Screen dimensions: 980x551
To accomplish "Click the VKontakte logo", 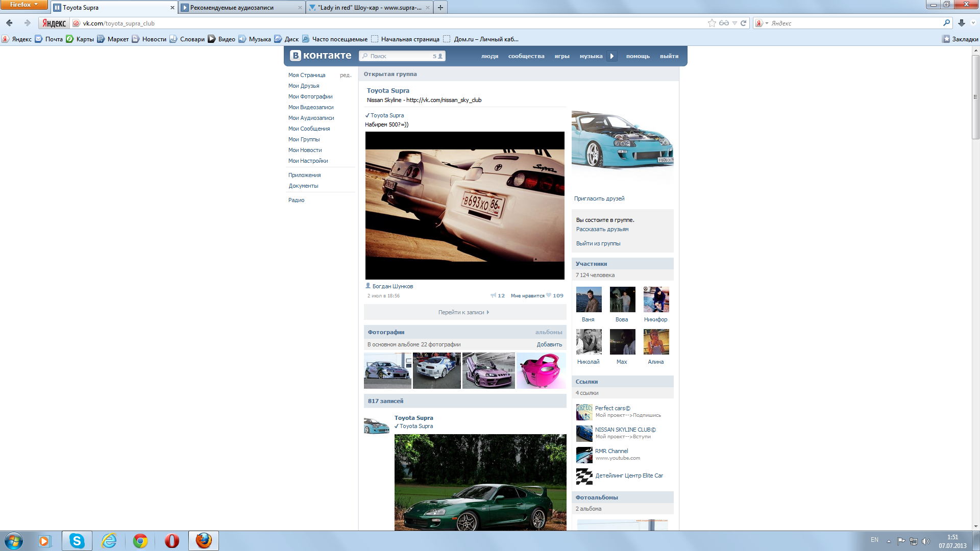I will coord(321,56).
